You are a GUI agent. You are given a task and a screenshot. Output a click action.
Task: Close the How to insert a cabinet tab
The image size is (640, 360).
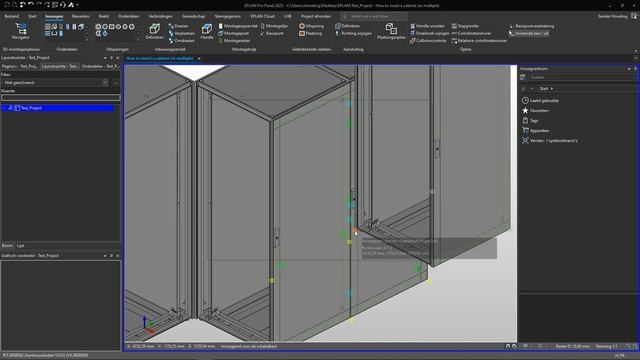click(199, 58)
